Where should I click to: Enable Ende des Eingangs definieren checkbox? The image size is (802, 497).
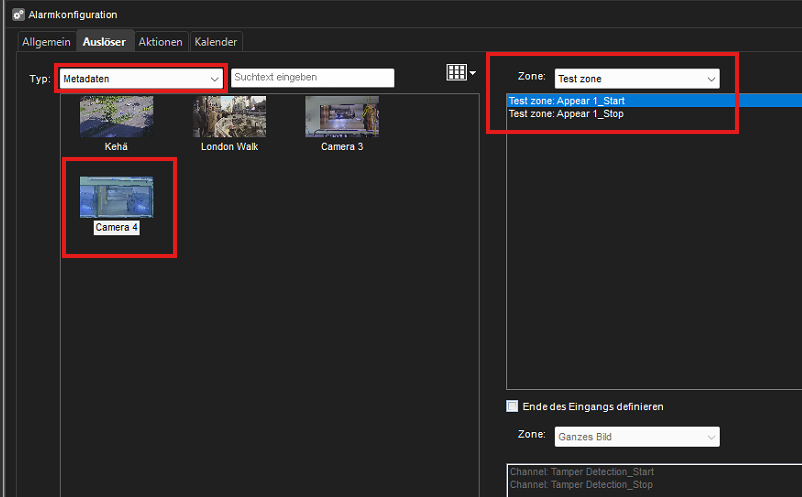pyautogui.click(x=512, y=406)
